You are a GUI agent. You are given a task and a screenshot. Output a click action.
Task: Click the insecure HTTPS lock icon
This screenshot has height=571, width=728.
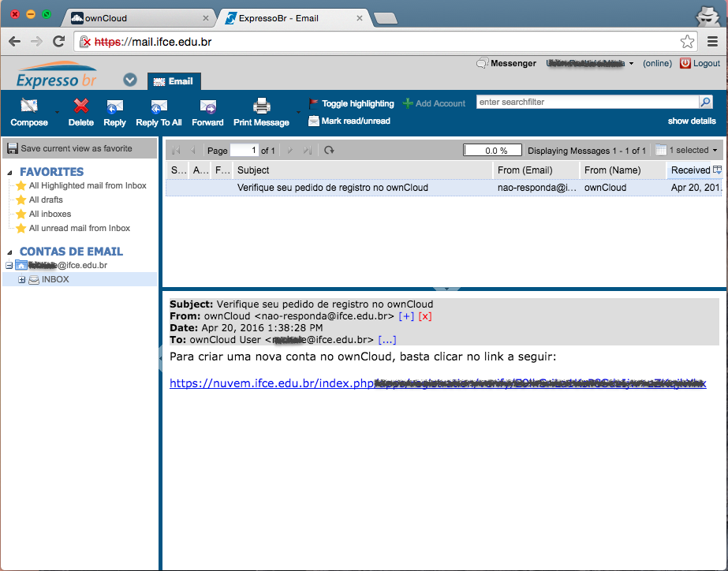click(85, 42)
